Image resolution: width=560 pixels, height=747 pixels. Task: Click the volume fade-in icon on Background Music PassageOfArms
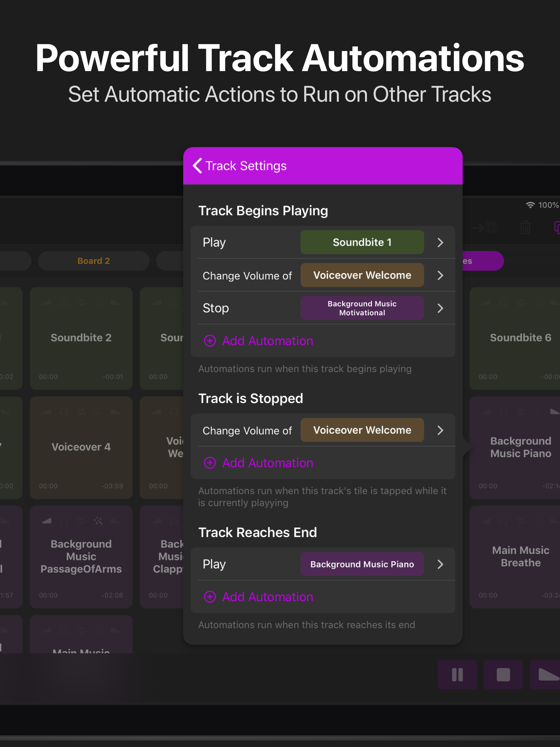(46, 521)
